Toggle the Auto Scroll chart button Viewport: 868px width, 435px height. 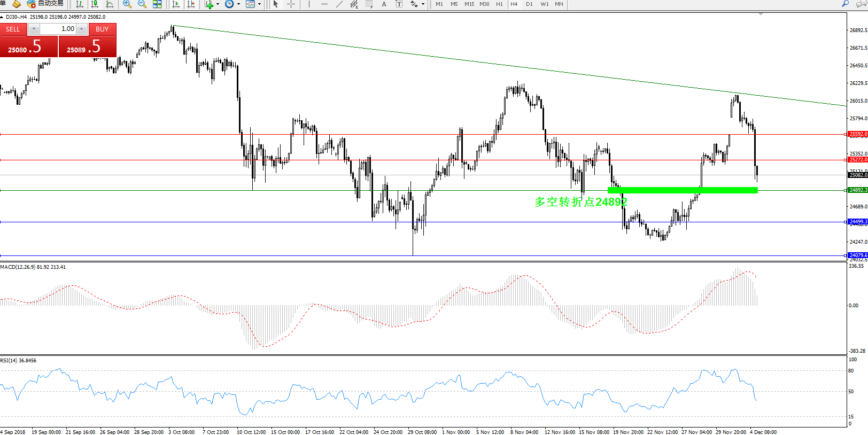point(175,4)
